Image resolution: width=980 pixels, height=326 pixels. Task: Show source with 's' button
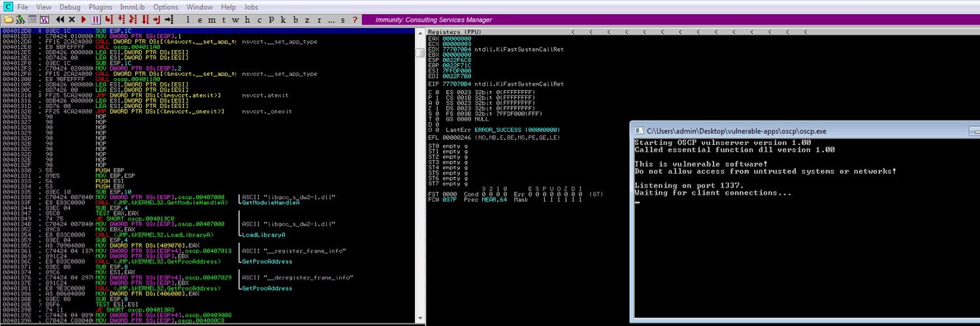[x=342, y=20]
